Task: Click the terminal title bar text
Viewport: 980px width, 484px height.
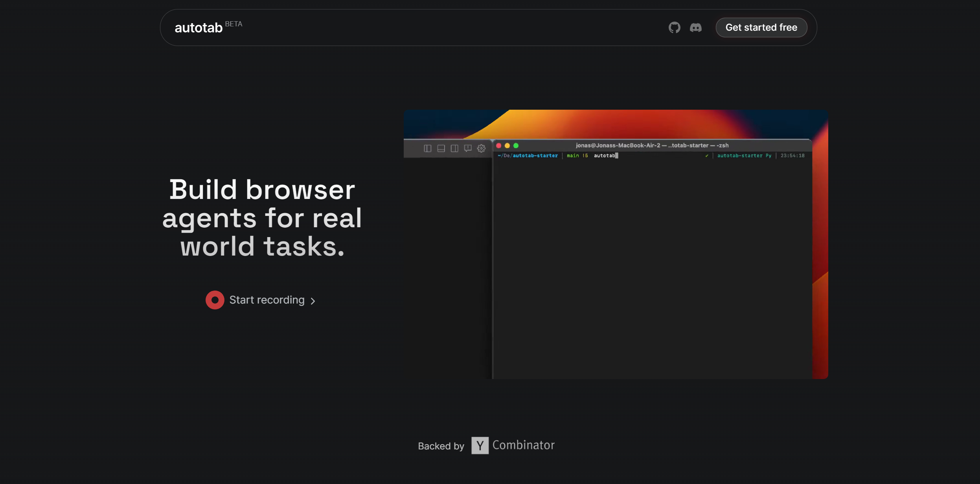Action: point(652,145)
